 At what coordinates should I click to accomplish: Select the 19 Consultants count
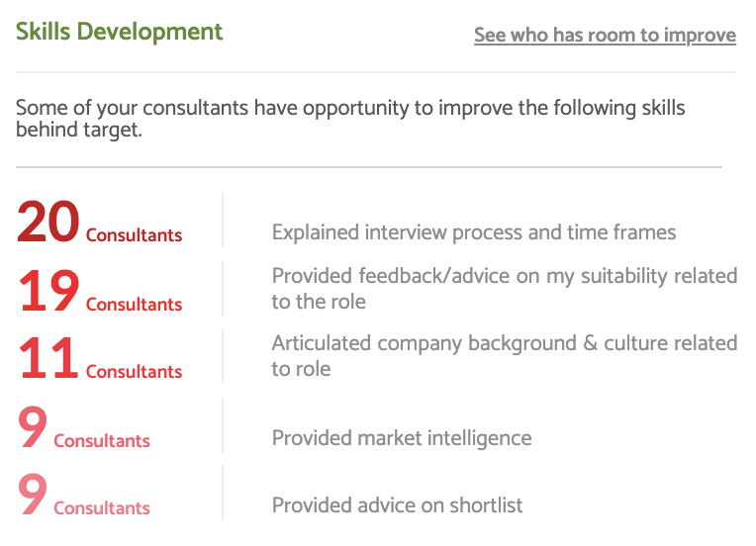point(100,291)
